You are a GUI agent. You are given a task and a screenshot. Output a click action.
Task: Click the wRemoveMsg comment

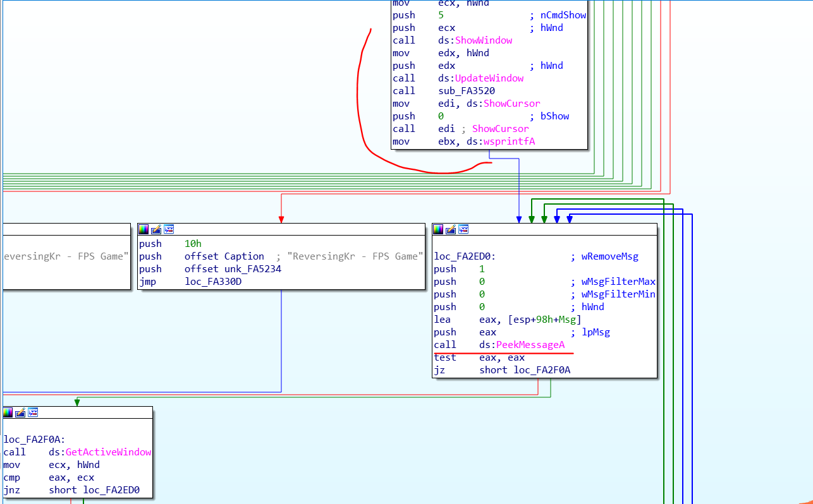[x=604, y=256]
